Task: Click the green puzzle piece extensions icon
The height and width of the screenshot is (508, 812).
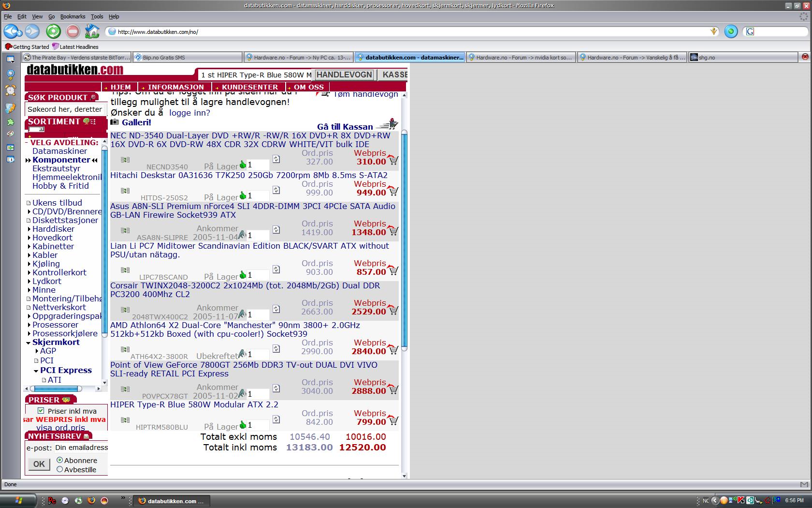Action: click(10, 122)
